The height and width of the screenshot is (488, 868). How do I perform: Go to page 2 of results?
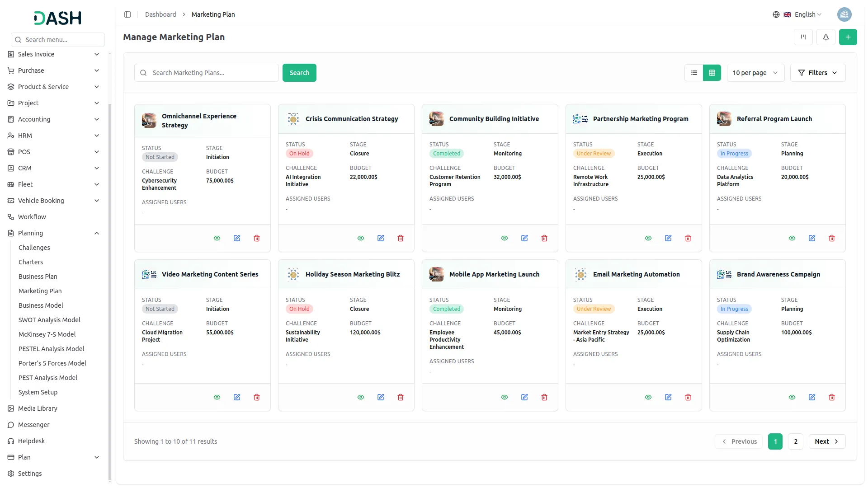796,441
